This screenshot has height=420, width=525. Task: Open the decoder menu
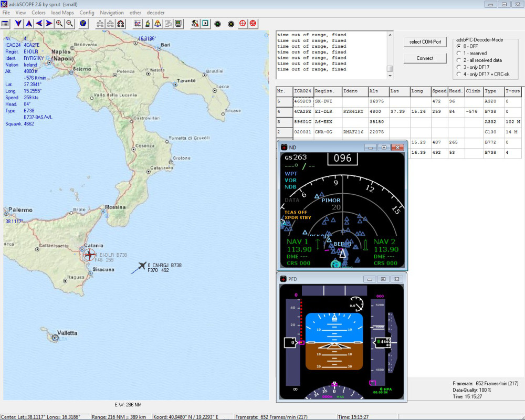tap(155, 12)
